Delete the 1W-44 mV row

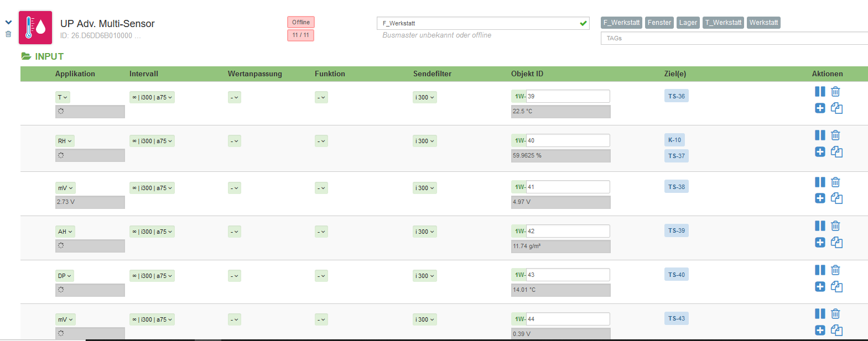(x=835, y=314)
